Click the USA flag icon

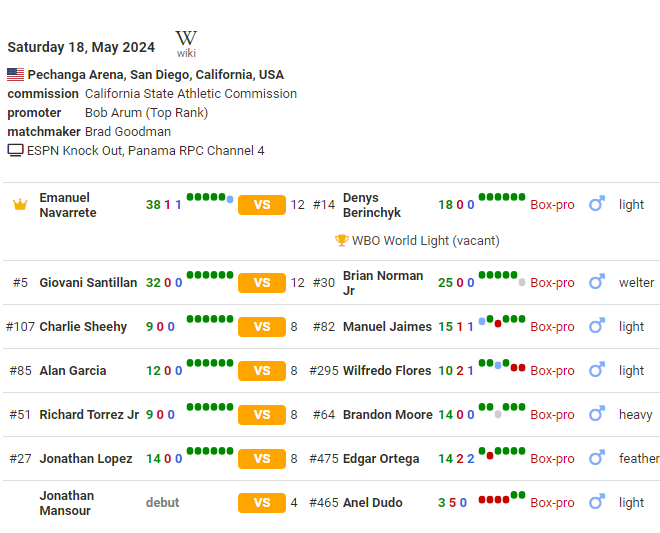tap(15, 75)
